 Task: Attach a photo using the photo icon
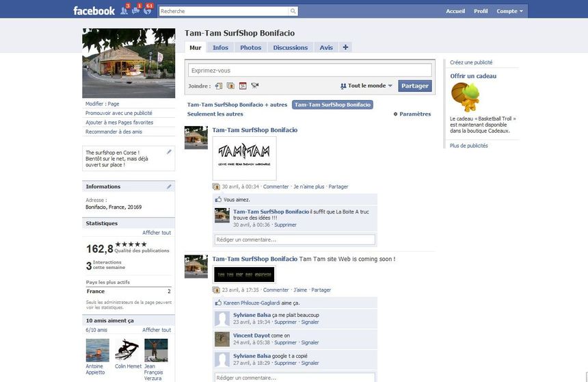230,86
